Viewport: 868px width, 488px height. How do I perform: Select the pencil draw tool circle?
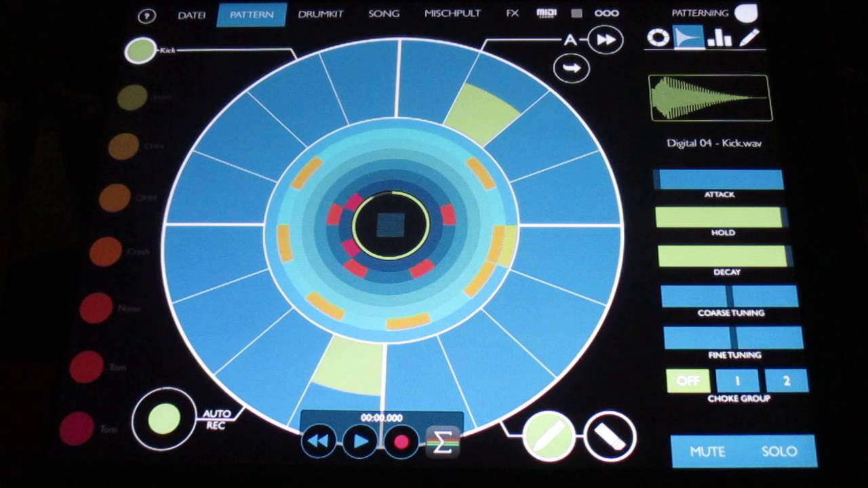point(549,438)
